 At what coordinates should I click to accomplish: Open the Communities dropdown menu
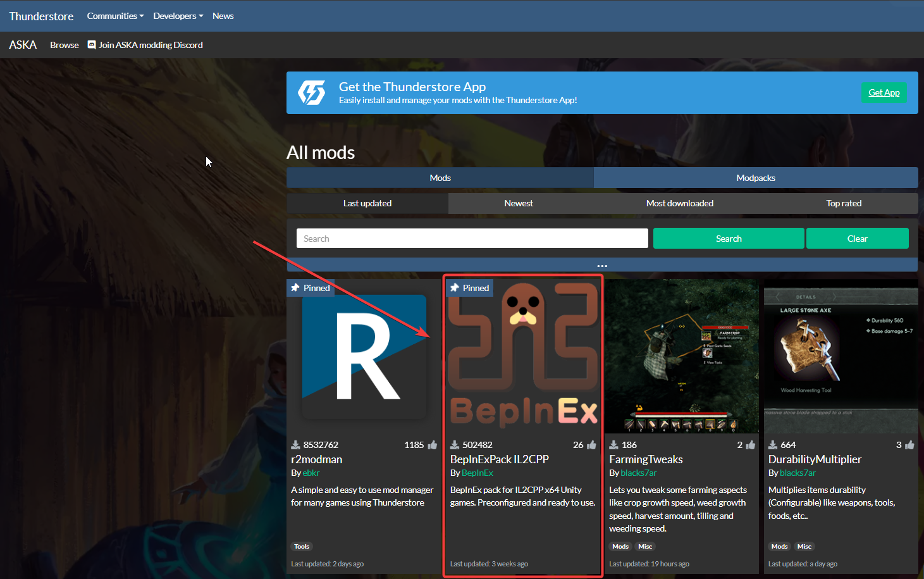click(x=115, y=16)
